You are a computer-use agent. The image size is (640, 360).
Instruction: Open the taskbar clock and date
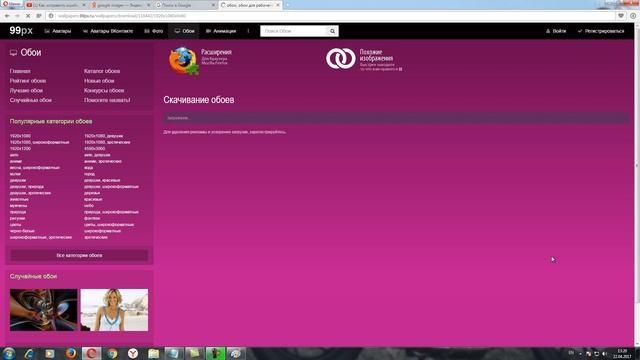(623, 353)
